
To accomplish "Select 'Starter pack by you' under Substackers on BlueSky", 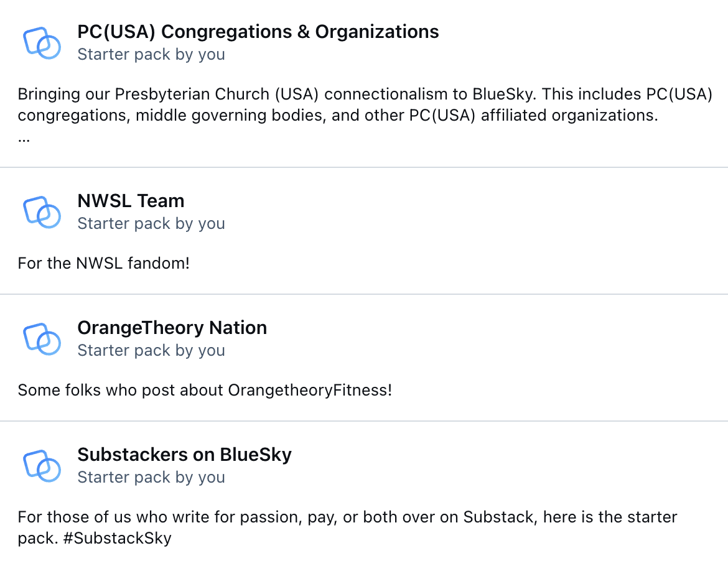I will pyautogui.click(x=151, y=477).
